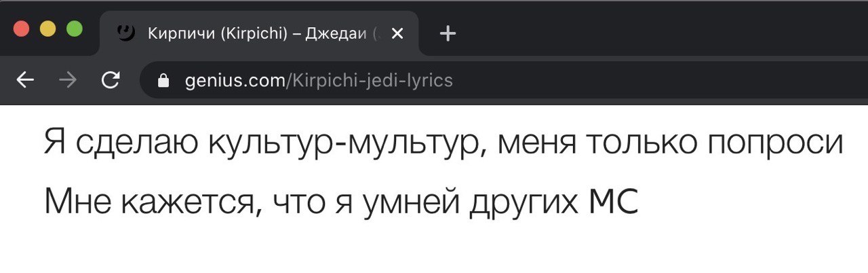Enter fullscreen with the green button

click(x=74, y=29)
